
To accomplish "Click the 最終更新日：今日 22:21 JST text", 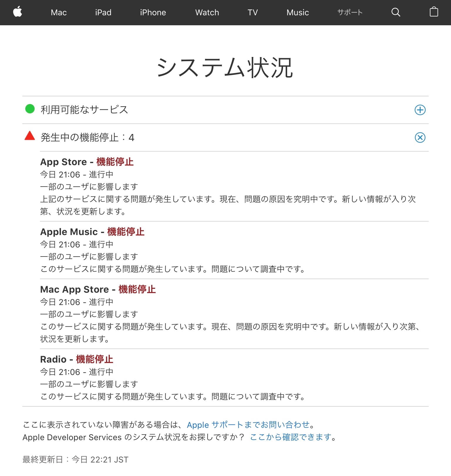I will coord(75,460).
